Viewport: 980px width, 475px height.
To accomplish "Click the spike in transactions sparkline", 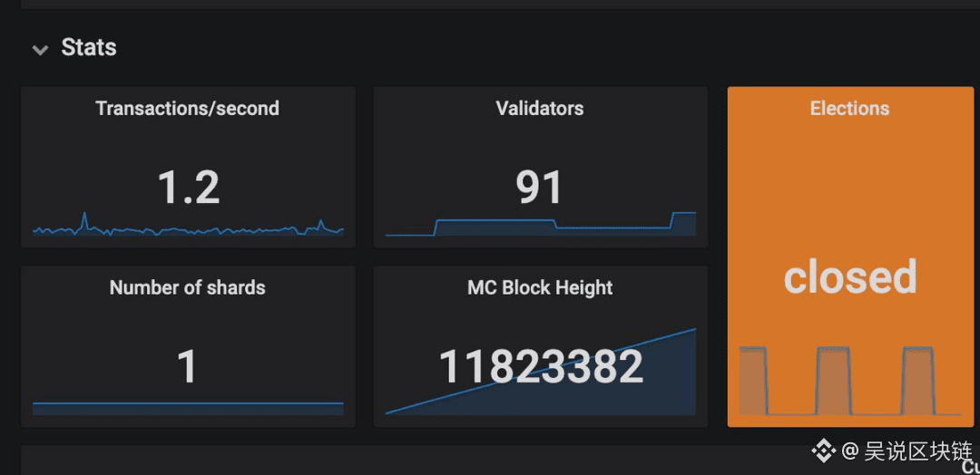I will 84,219.
